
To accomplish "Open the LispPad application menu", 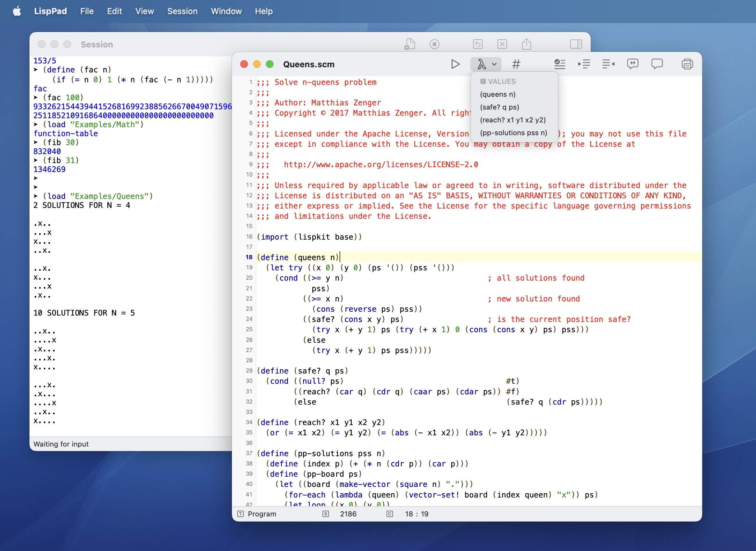I will coord(50,11).
